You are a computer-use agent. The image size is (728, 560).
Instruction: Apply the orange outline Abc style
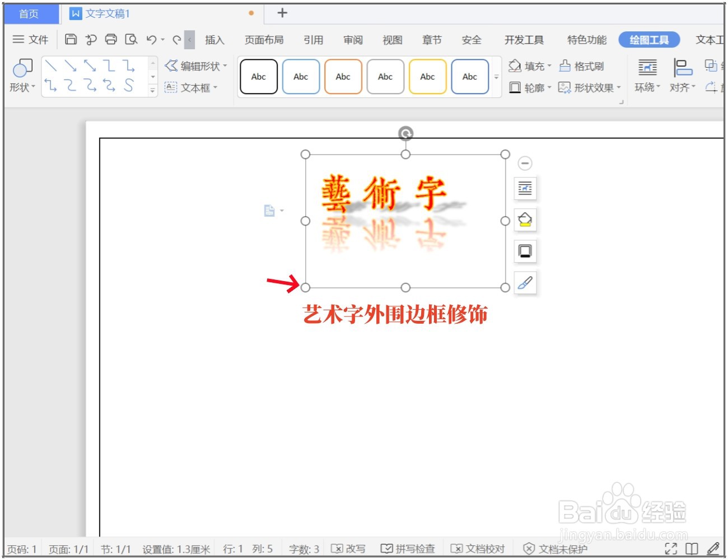(343, 77)
